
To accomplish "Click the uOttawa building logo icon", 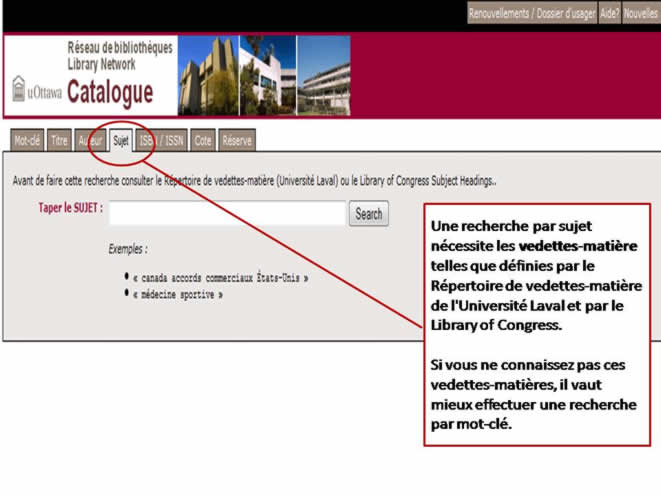I will coord(19,89).
